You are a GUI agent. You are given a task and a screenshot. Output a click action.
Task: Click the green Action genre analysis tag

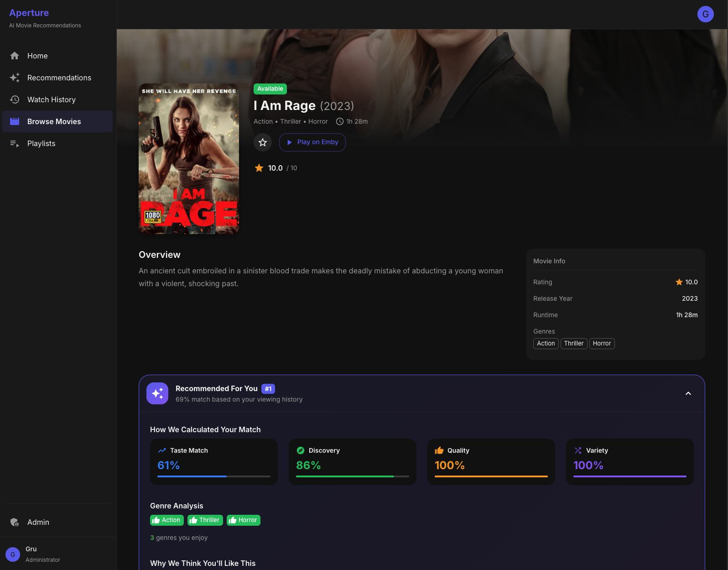[x=167, y=520]
